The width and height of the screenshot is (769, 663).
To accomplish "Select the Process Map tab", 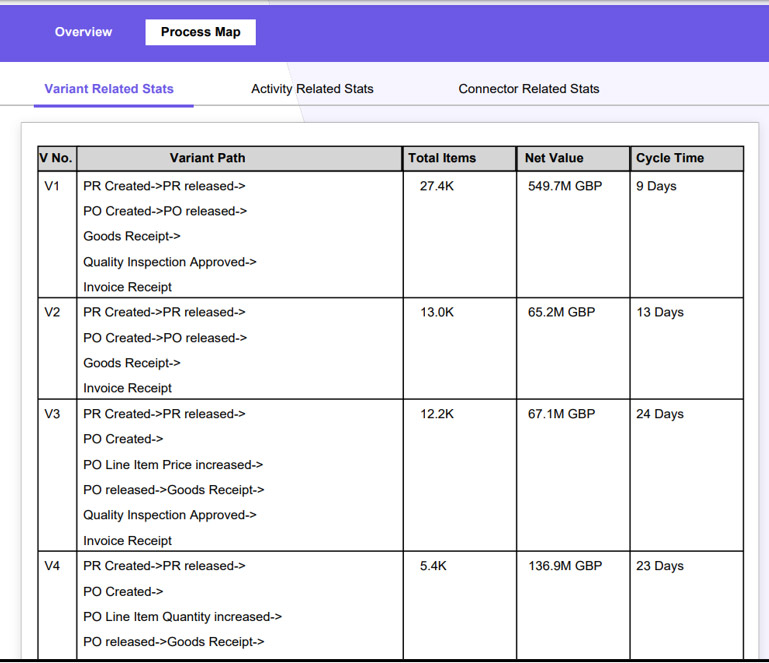I will tap(201, 32).
